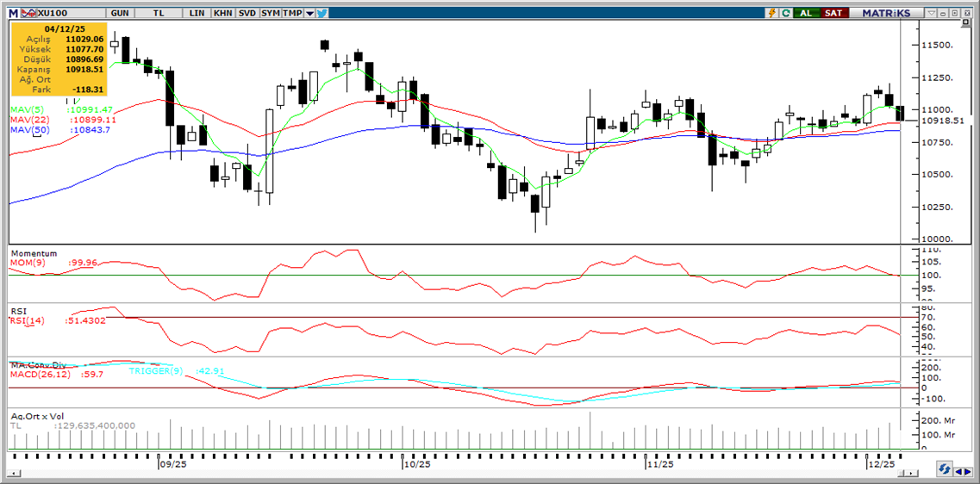Open the TL currency selector
This screenshot has height=484, width=980.
click(159, 13)
